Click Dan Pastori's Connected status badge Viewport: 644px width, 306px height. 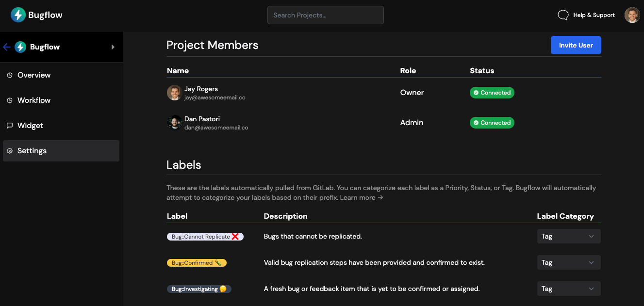point(492,123)
